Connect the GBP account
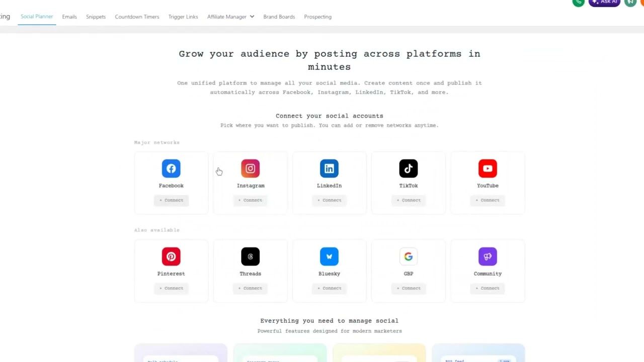 point(409,288)
